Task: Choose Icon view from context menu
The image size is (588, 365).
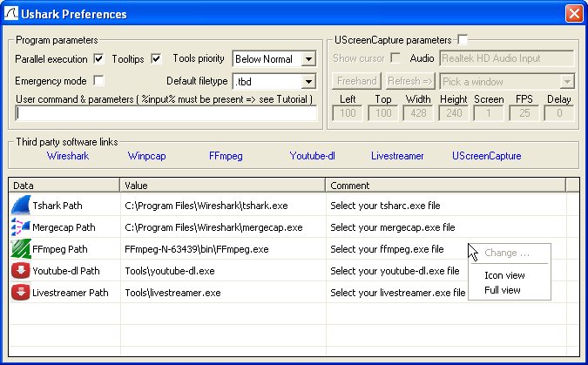Action: tap(504, 275)
